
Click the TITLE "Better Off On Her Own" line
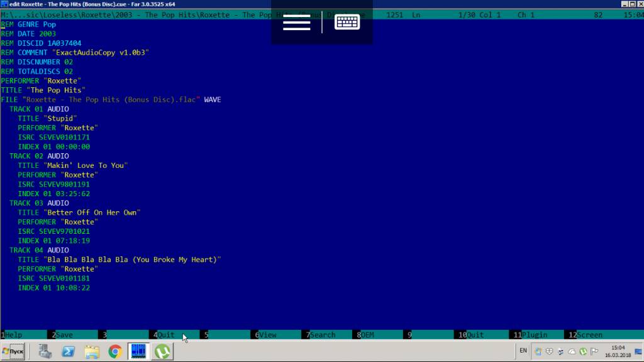point(79,214)
